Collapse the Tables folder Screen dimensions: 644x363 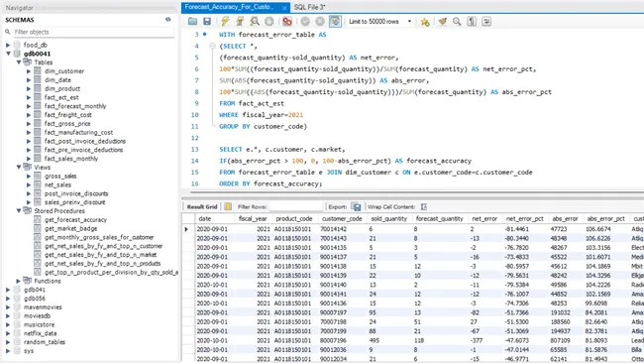point(19,62)
